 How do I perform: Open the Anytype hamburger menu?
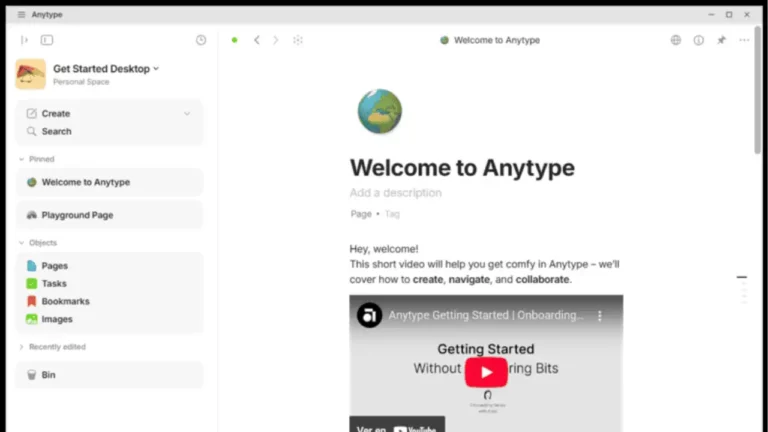pyautogui.click(x=21, y=15)
